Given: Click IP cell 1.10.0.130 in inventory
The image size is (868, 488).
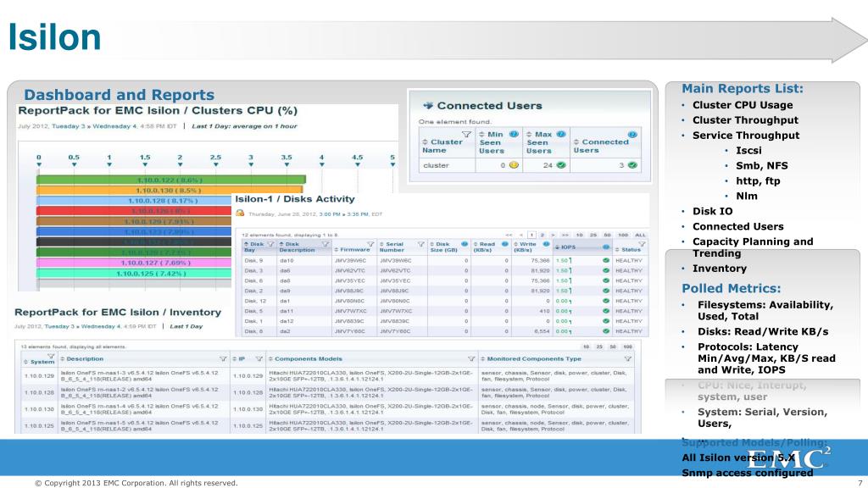Looking at the screenshot, I should [x=248, y=409].
